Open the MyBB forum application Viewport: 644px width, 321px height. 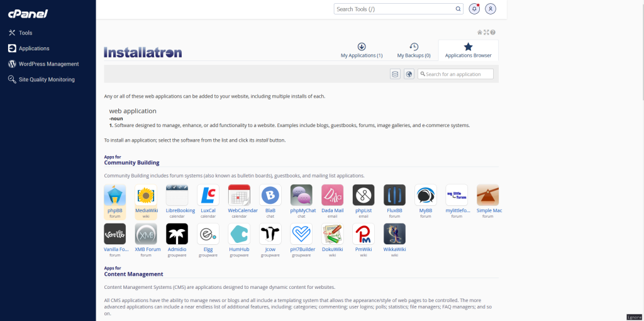426,195
